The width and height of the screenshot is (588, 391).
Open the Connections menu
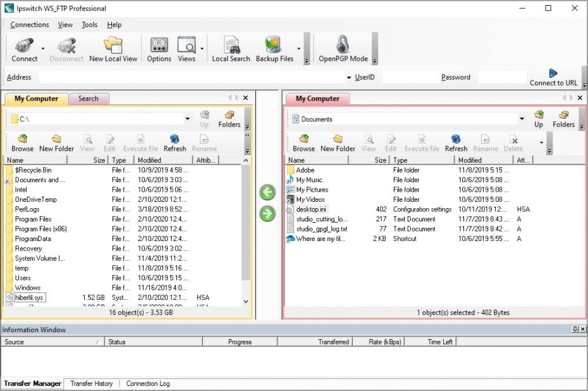(x=30, y=25)
